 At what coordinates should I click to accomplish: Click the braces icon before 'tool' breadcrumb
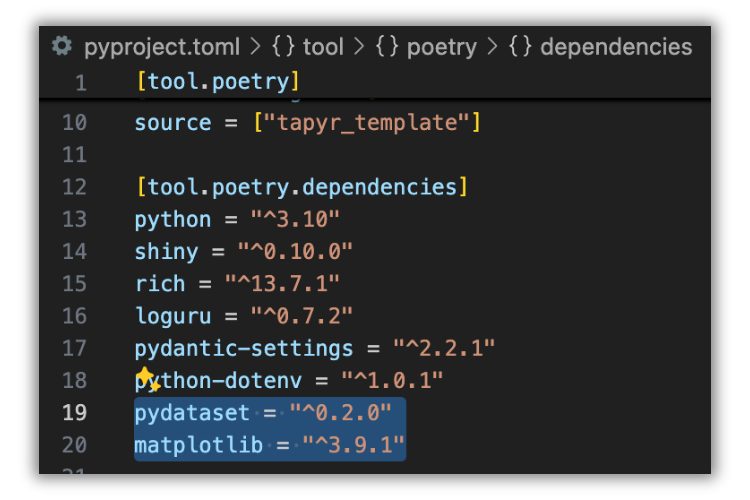(283, 46)
